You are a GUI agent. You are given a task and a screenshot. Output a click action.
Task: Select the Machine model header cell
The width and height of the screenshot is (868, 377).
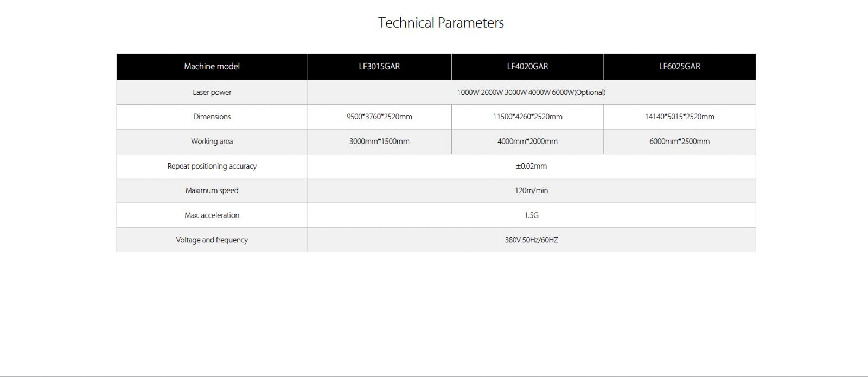coord(212,66)
